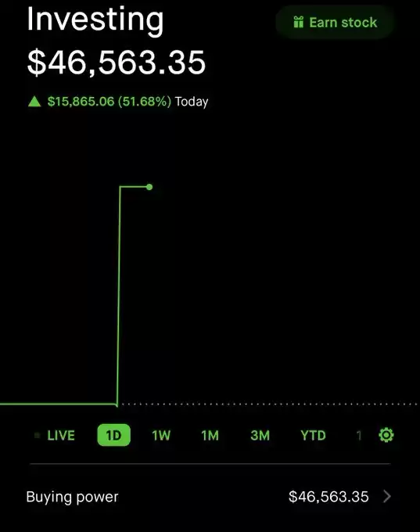The height and width of the screenshot is (532, 420).
Task: Switch the chart to 1M range
Action: [210, 435]
